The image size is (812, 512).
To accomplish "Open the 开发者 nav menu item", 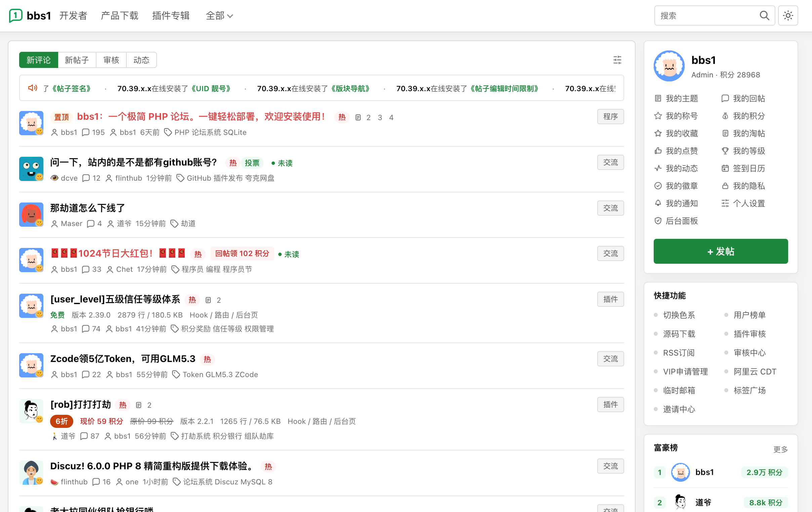I will click(73, 15).
